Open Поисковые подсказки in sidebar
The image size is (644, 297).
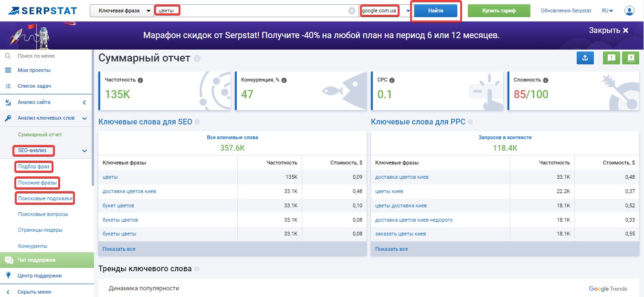tap(46, 198)
